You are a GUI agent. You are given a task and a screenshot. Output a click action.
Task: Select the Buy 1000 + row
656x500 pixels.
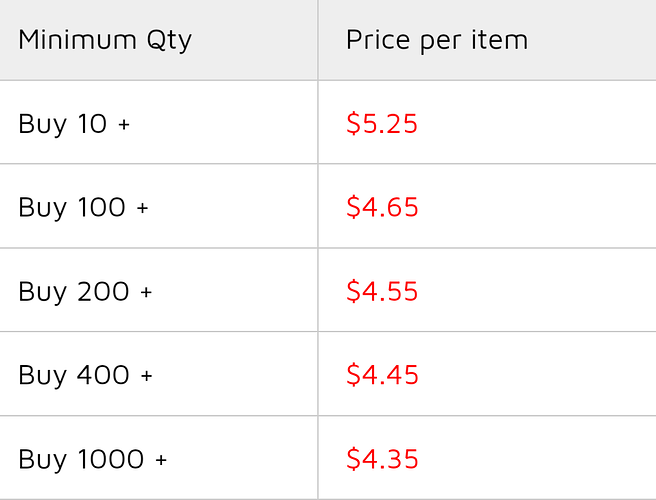click(x=328, y=458)
